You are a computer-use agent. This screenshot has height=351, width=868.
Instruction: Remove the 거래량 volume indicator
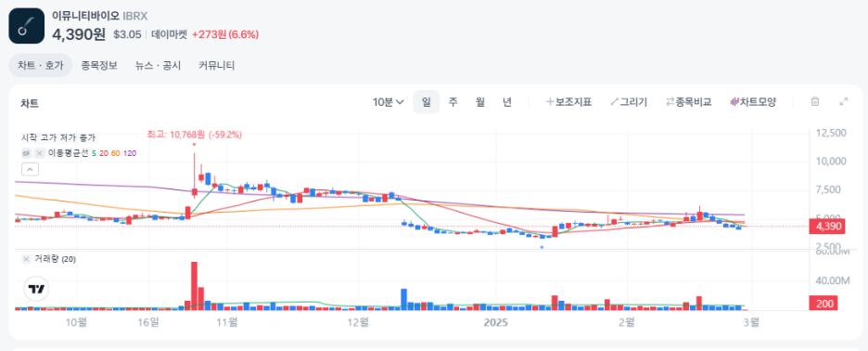26,259
